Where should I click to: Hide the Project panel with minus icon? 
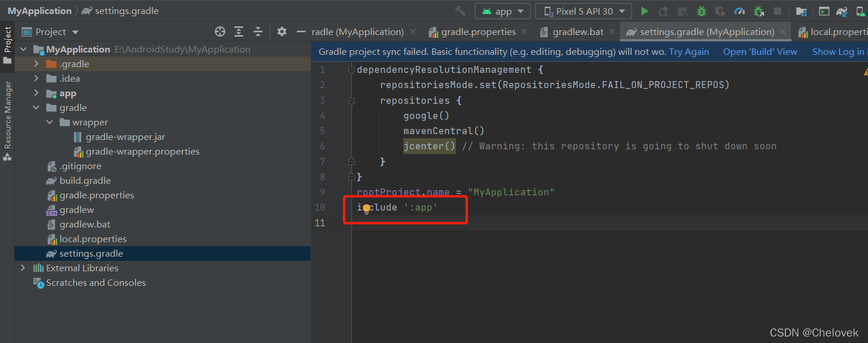(x=301, y=32)
